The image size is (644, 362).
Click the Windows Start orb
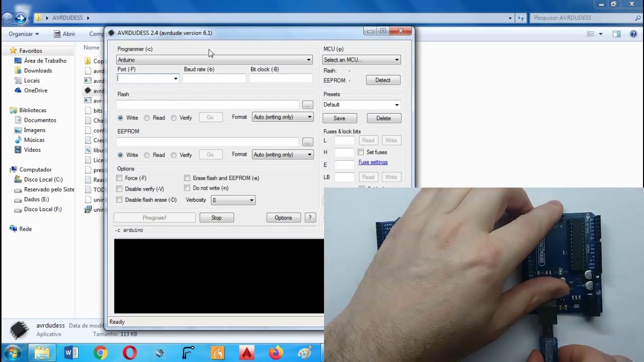[x=12, y=353]
